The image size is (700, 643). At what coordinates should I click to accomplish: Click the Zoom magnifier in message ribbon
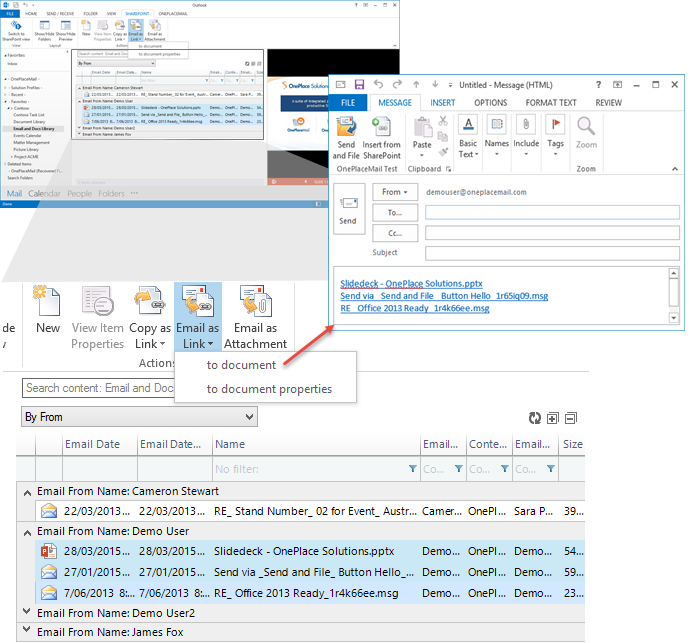point(586,133)
